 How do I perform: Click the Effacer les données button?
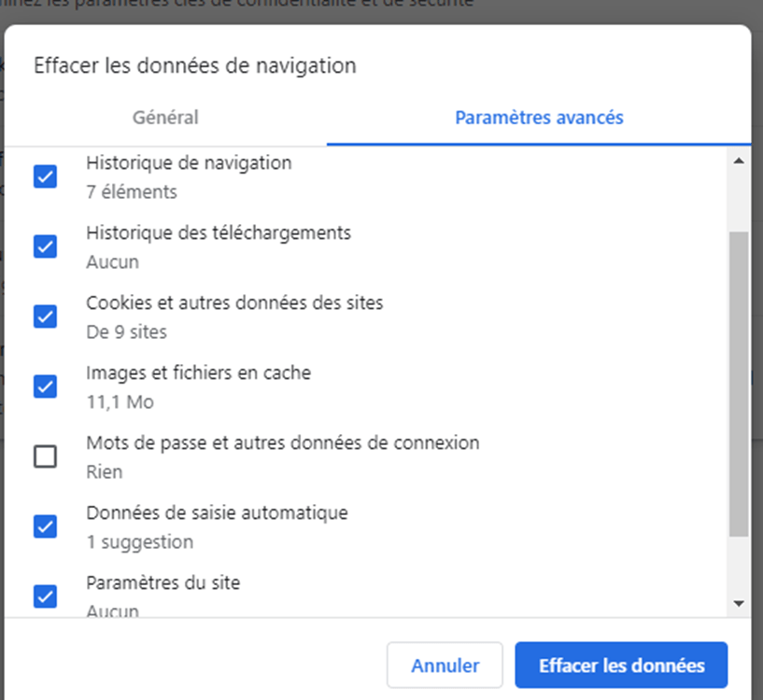click(x=621, y=665)
